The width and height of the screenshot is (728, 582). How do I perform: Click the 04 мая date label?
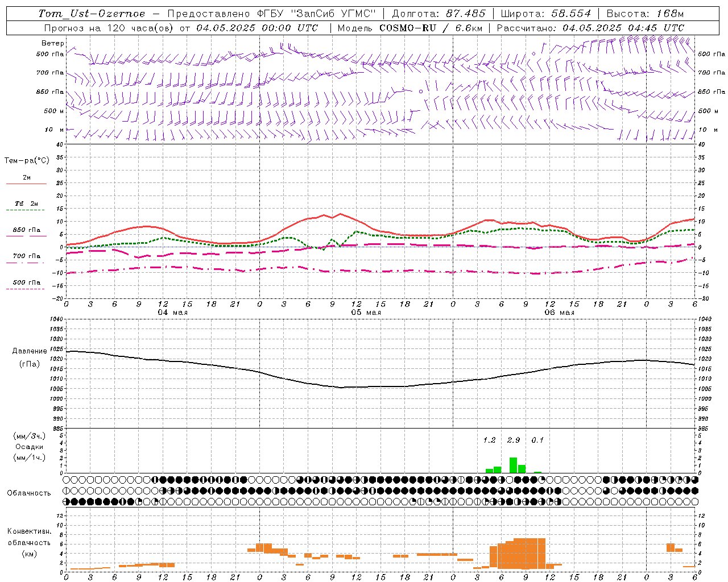(x=173, y=313)
